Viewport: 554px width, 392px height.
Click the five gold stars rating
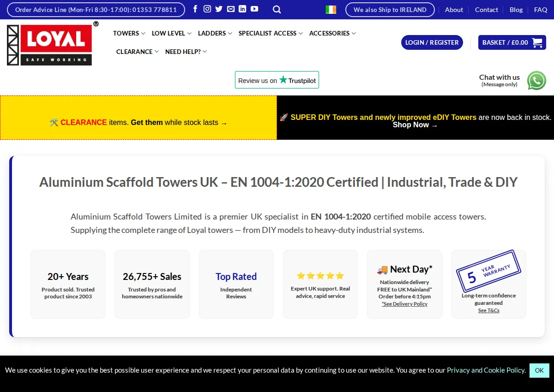pyautogui.click(x=320, y=276)
